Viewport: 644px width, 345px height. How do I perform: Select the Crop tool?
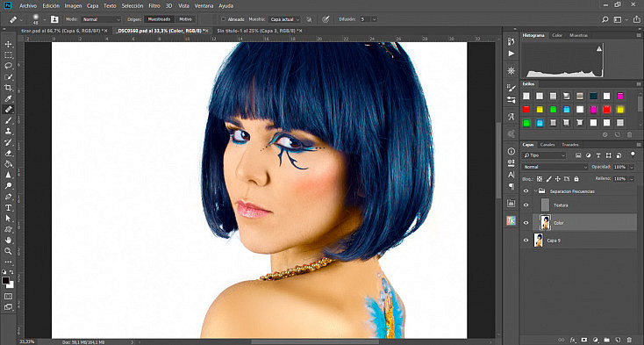(x=8, y=88)
